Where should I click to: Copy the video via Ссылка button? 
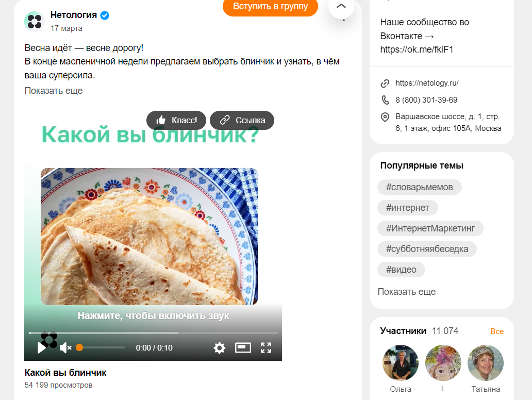point(242,120)
